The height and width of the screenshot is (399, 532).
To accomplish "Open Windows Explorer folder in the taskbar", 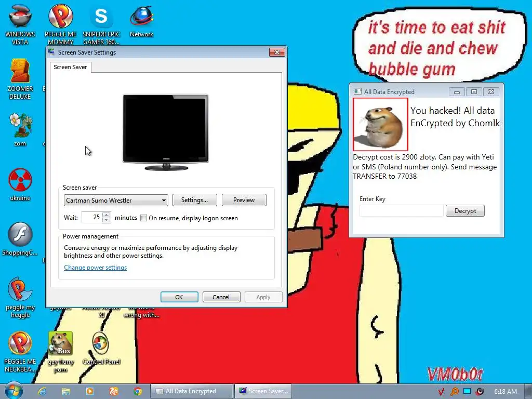I will pyautogui.click(x=66, y=391).
